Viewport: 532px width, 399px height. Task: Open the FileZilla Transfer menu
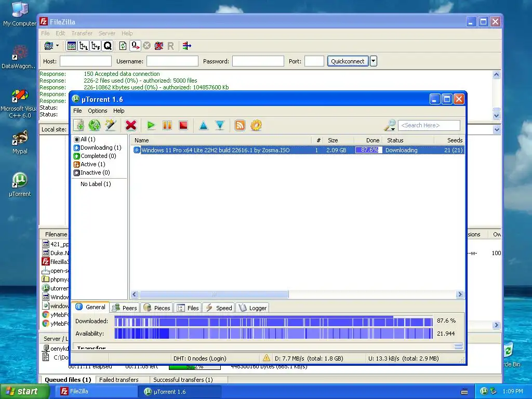[82, 33]
